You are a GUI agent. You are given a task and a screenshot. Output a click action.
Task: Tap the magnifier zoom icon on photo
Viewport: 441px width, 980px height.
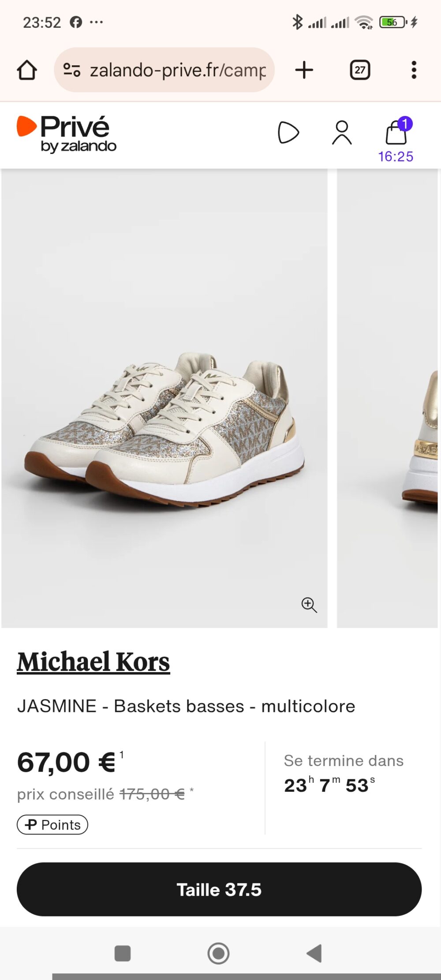click(309, 605)
